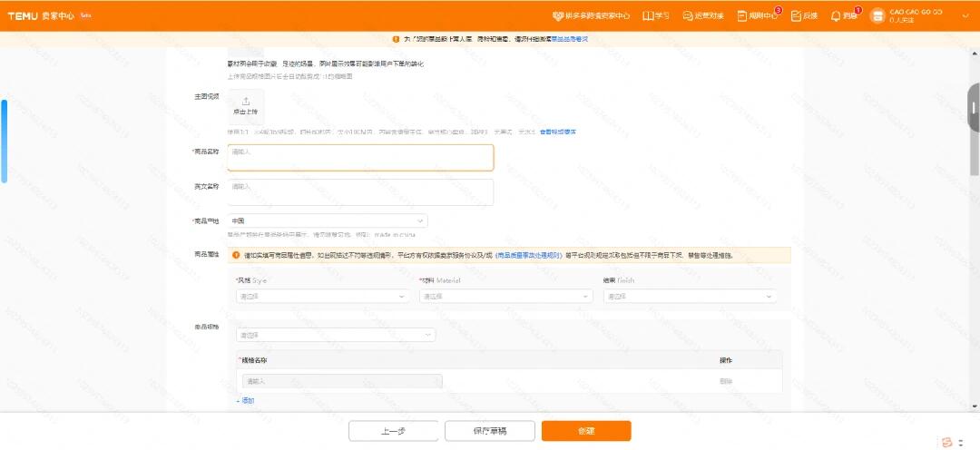
Task: Expand the account dropdown chevron in header
Action: tap(965, 15)
